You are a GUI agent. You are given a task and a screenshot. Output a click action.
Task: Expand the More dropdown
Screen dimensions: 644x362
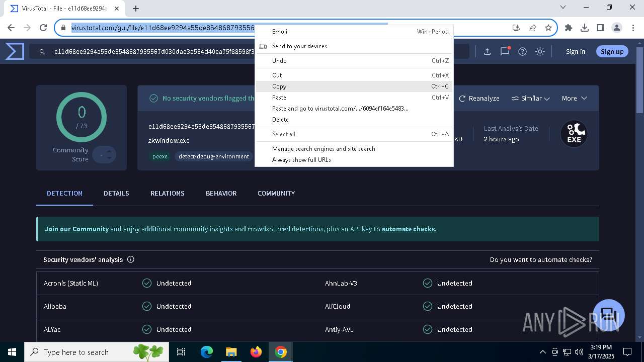574,98
